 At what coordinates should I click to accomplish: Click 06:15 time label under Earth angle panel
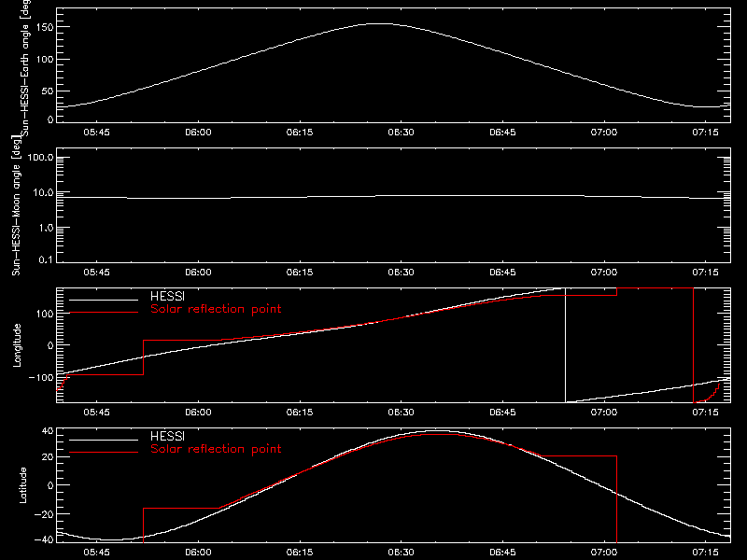tap(300, 133)
